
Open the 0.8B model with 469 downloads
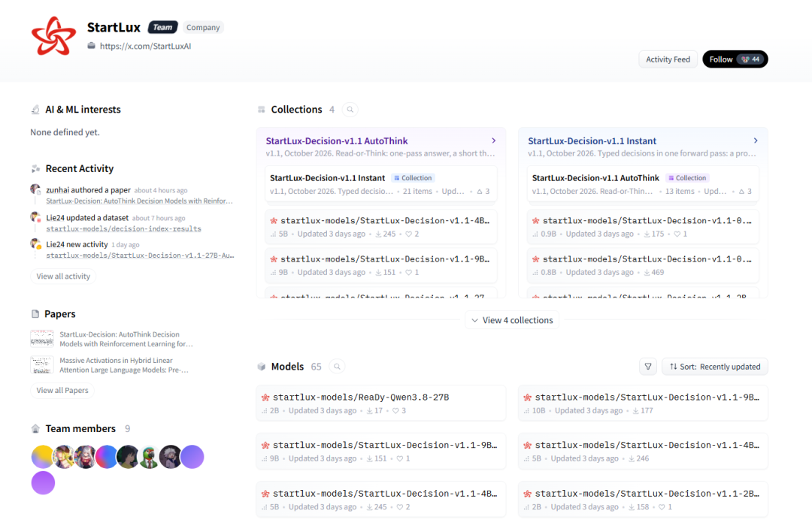pos(643,265)
